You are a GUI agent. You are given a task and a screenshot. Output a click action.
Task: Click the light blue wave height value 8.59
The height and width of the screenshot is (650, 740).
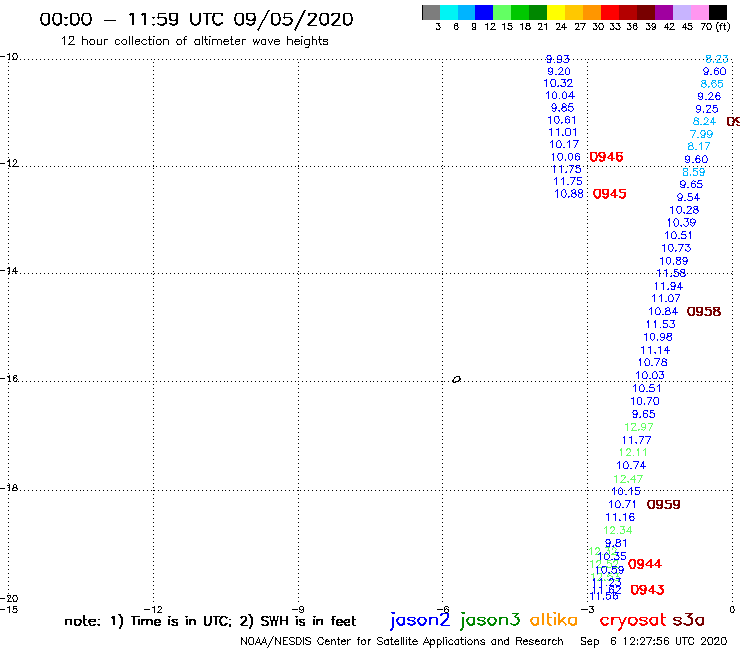[x=694, y=172]
